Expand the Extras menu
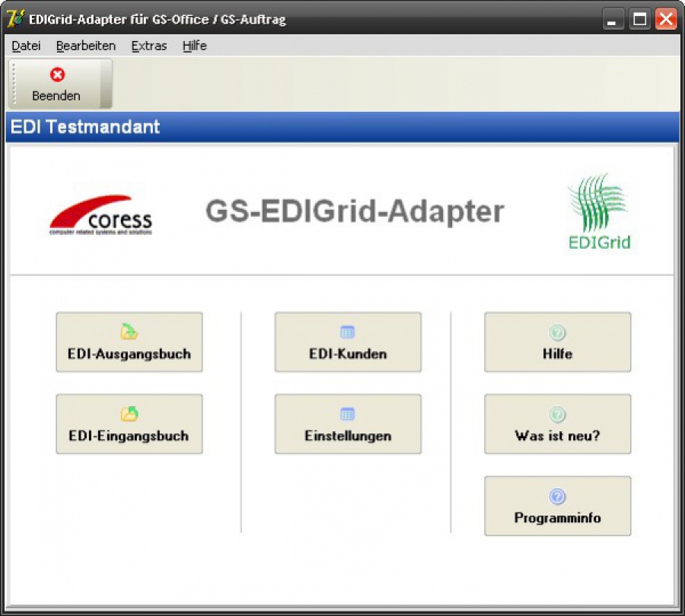 point(148,46)
